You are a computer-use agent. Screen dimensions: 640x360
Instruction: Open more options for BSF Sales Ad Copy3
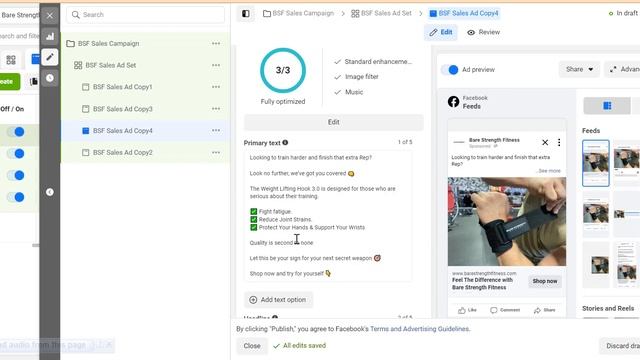(216, 109)
